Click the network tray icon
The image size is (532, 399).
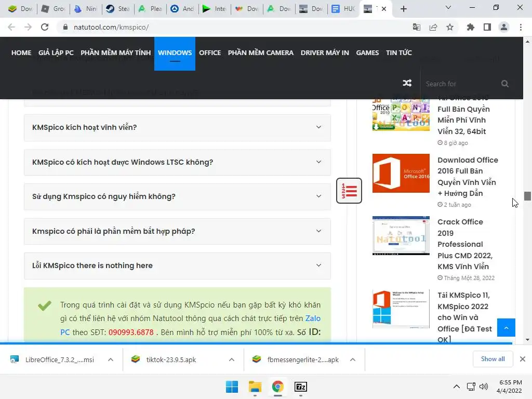click(471, 387)
